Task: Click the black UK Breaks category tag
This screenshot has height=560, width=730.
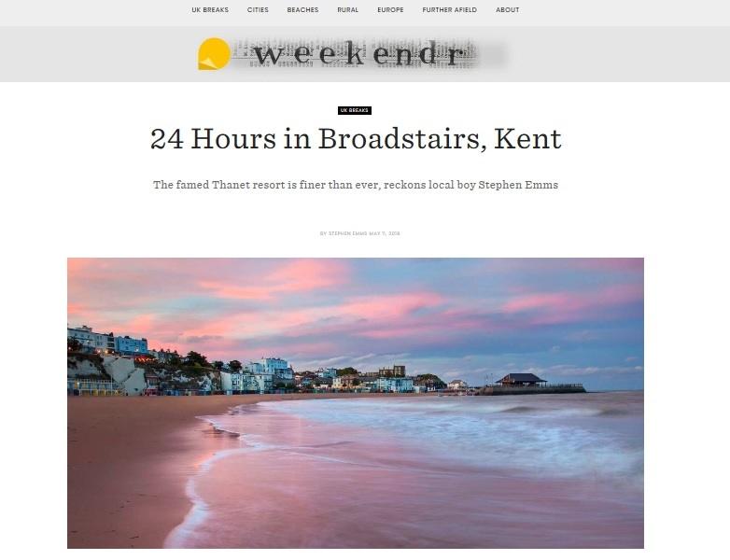Action: coord(355,110)
